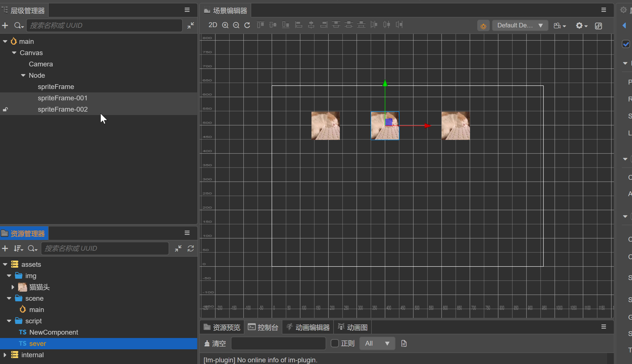Viewport: 632px width, 364px height.
Task: Open the 资源预览 tab
Action: tap(222, 327)
